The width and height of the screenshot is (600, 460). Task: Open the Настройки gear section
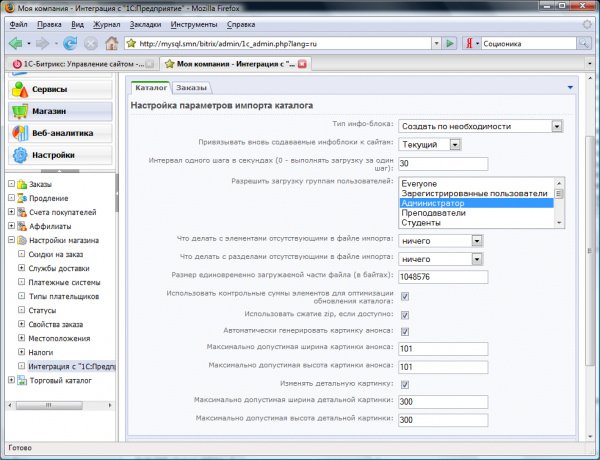tap(60, 155)
